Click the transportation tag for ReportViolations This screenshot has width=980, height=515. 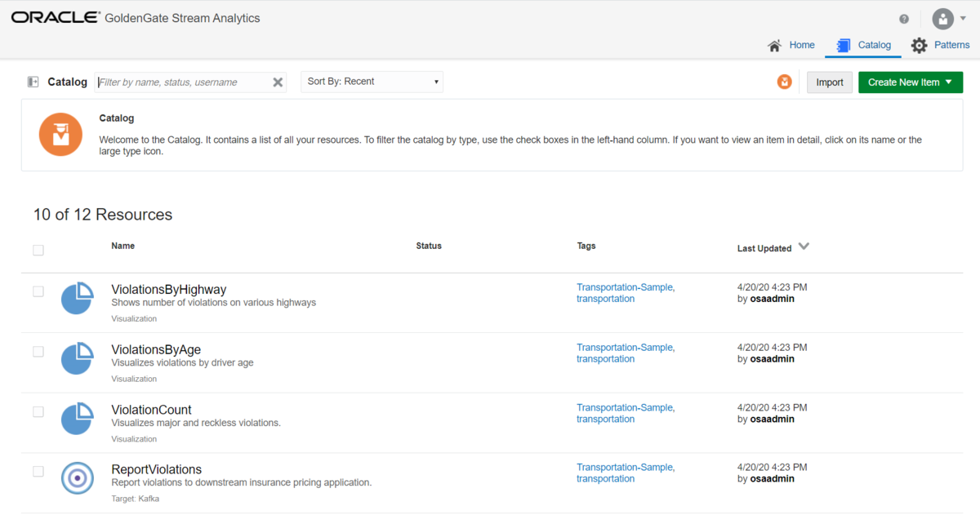pos(605,479)
